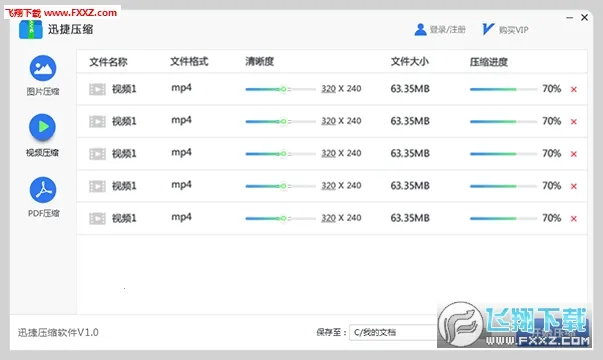
Task: Adjust the 清晰度 slider handle in the fourth row
Action: point(283,186)
